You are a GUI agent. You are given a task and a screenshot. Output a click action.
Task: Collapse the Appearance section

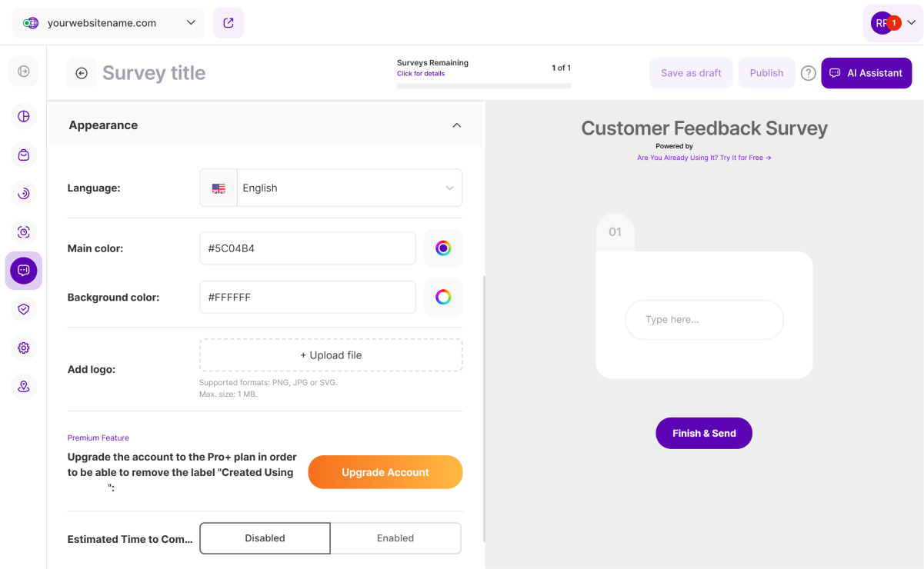(456, 125)
